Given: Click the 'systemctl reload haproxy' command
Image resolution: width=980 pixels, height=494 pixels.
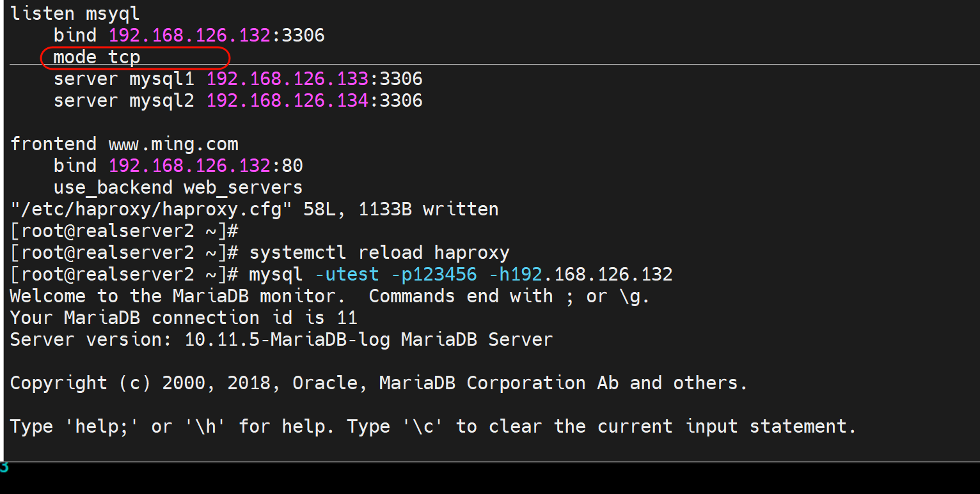Looking at the screenshot, I should [x=379, y=253].
